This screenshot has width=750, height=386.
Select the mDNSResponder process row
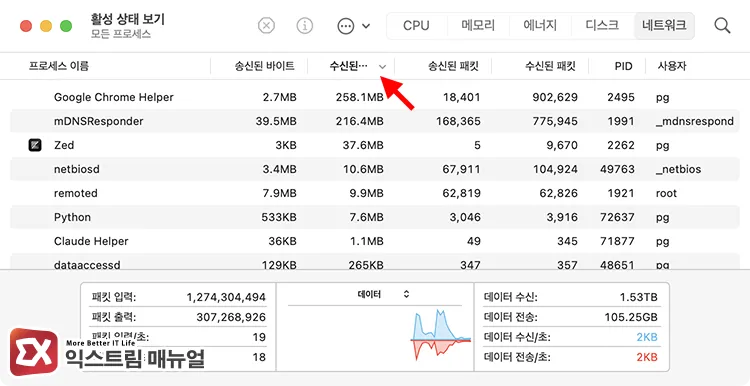375,121
